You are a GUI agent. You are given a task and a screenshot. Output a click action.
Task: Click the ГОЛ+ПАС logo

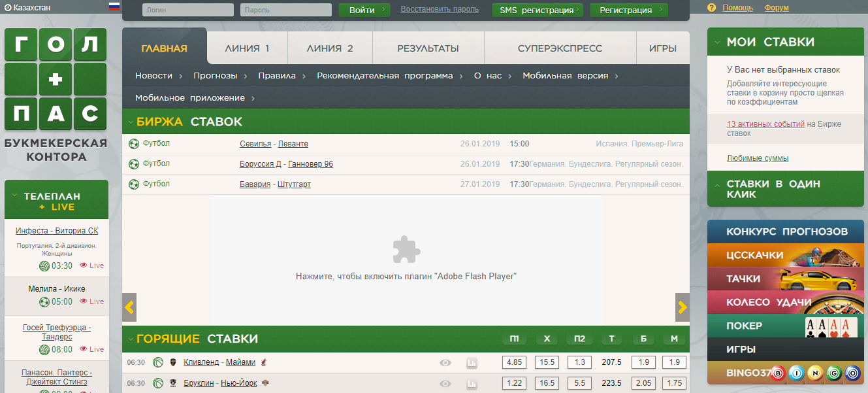(x=56, y=80)
